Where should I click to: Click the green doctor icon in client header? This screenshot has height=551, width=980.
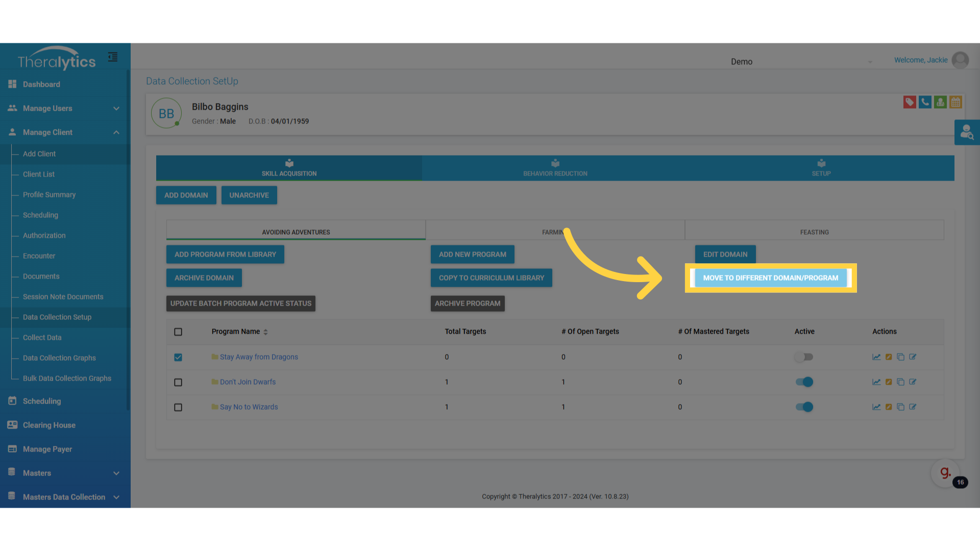(940, 102)
